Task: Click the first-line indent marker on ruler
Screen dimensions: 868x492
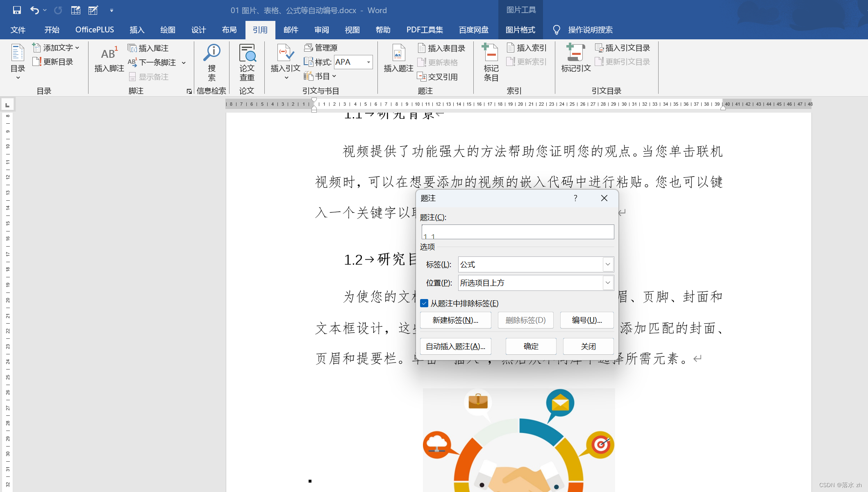Action: pos(314,100)
